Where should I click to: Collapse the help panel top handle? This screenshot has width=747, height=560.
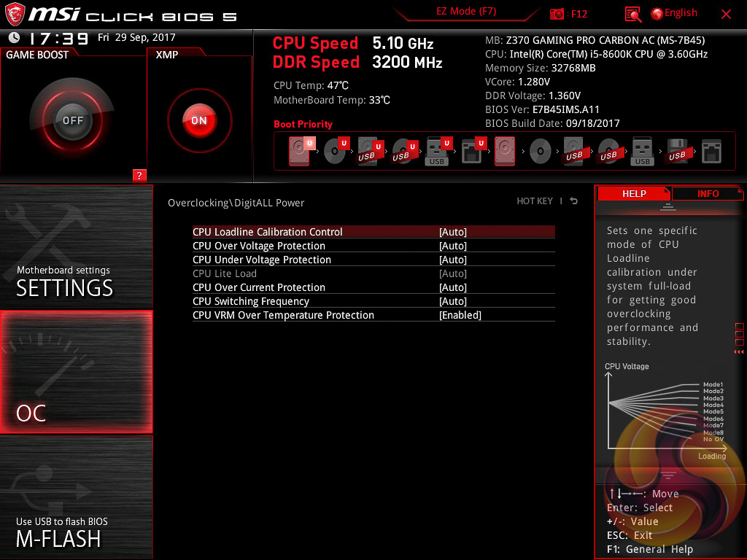[668, 206]
